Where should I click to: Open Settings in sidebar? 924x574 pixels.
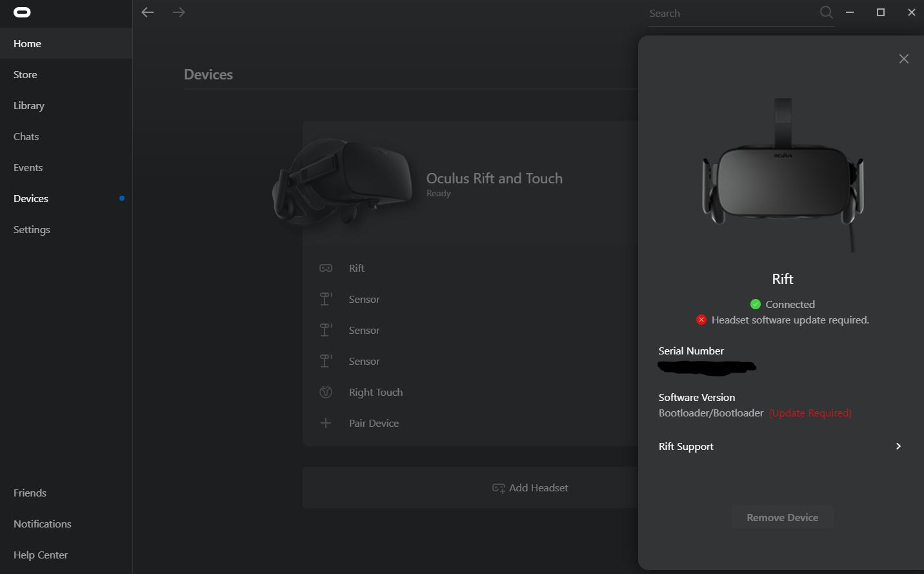point(66,229)
